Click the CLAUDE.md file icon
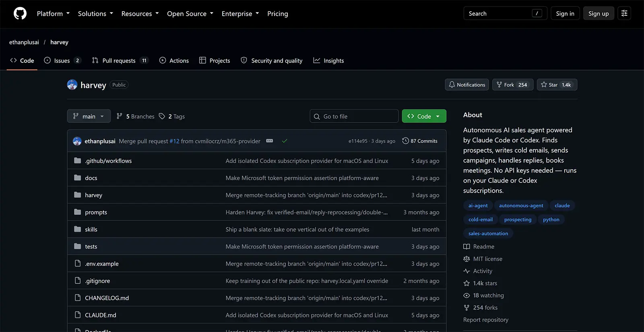Viewport: 644px width, 332px height. coord(78,315)
